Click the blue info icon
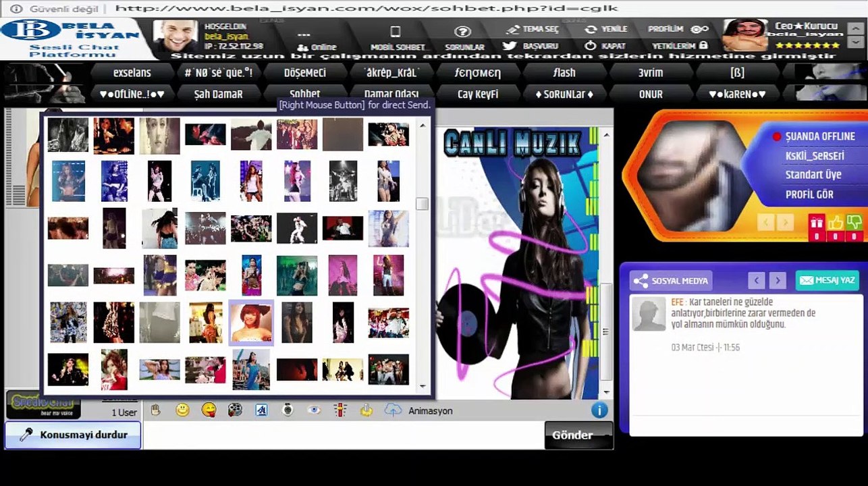The width and height of the screenshot is (868, 486). (x=599, y=410)
